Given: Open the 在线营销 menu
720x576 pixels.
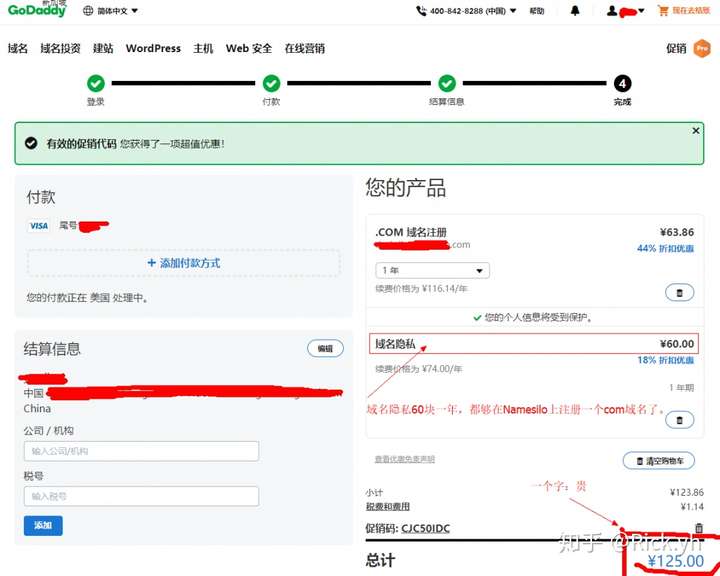Looking at the screenshot, I should coord(304,48).
